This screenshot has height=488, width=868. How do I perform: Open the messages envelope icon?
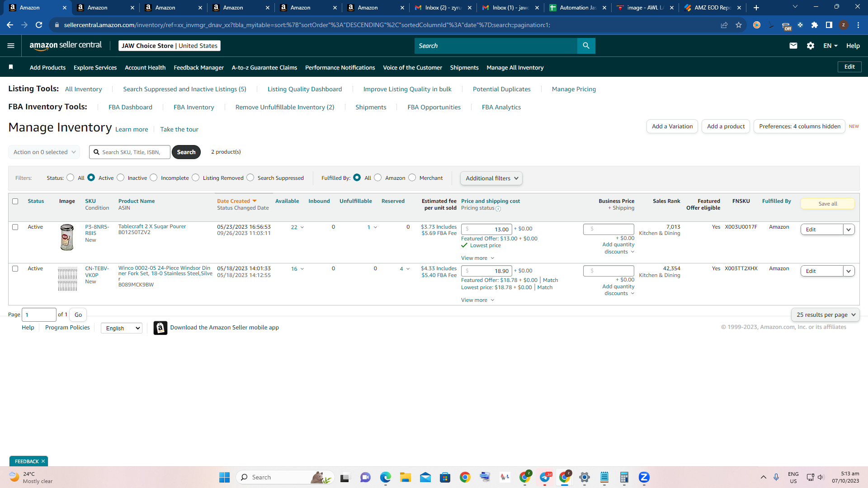[x=793, y=46]
